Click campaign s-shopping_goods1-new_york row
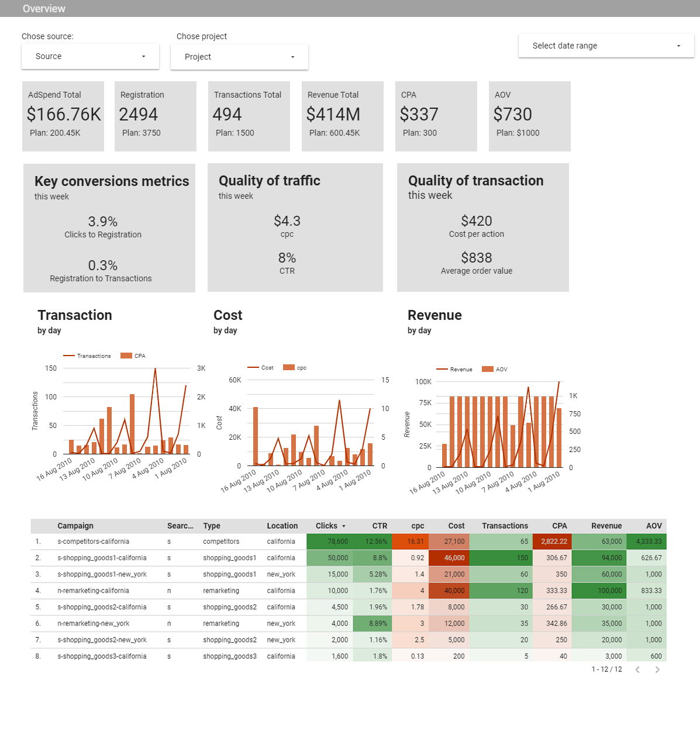 pyautogui.click(x=349, y=574)
